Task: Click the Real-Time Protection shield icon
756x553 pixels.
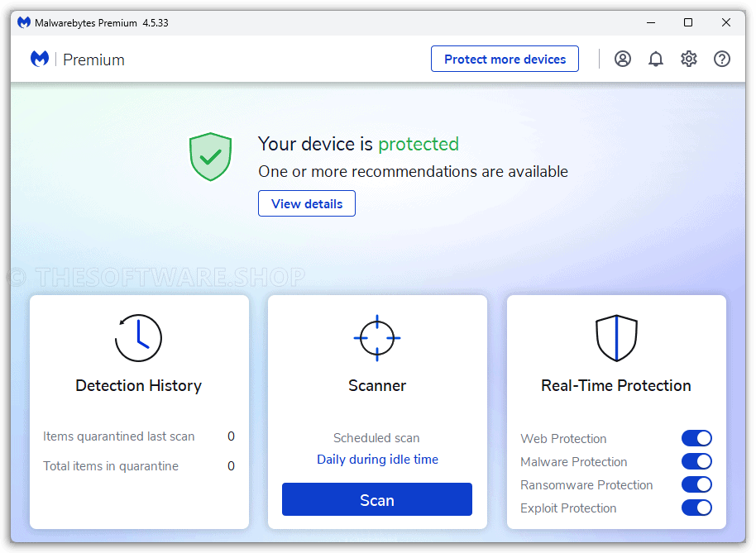Action: [616, 338]
